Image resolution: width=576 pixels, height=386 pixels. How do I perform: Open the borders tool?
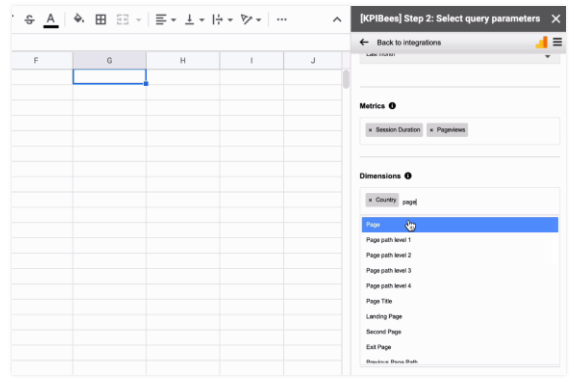100,19
